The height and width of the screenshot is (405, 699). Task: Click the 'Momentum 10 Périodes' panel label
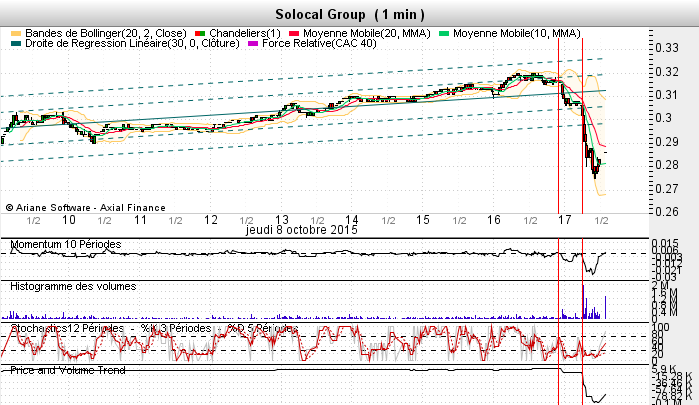pyautogui.click(x=66, y=244)
